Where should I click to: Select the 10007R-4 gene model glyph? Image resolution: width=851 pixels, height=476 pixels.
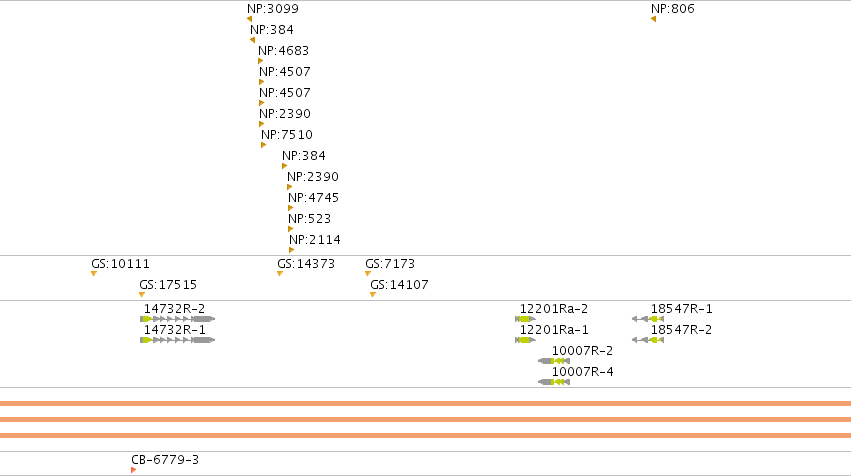[x=554, y=382]
